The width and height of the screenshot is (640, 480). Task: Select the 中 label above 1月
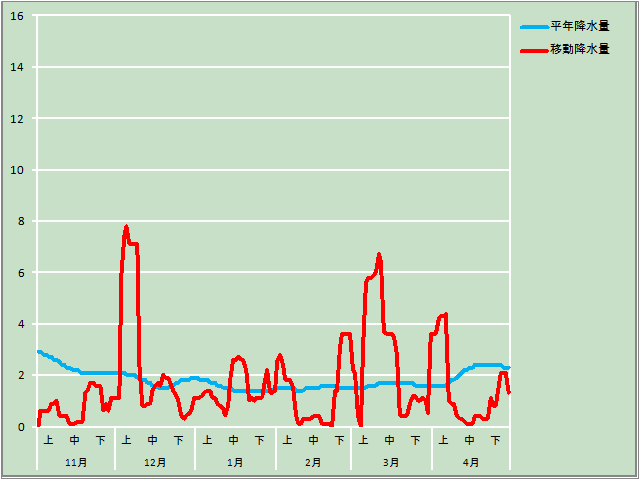coord(233,439)
